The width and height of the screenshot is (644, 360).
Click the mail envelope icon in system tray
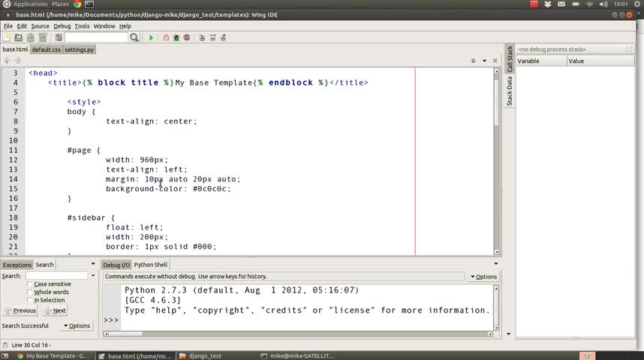(x=561, y=4)
